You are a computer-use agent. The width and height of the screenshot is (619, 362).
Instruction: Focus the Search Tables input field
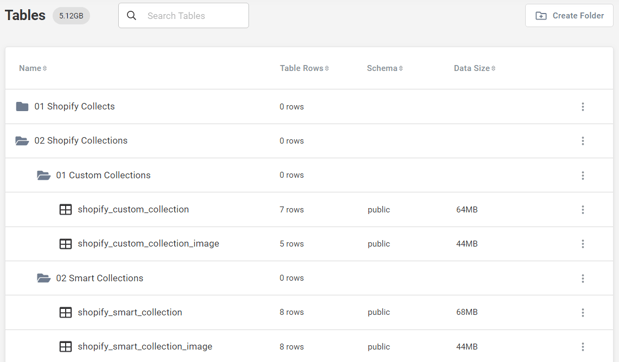184,15
